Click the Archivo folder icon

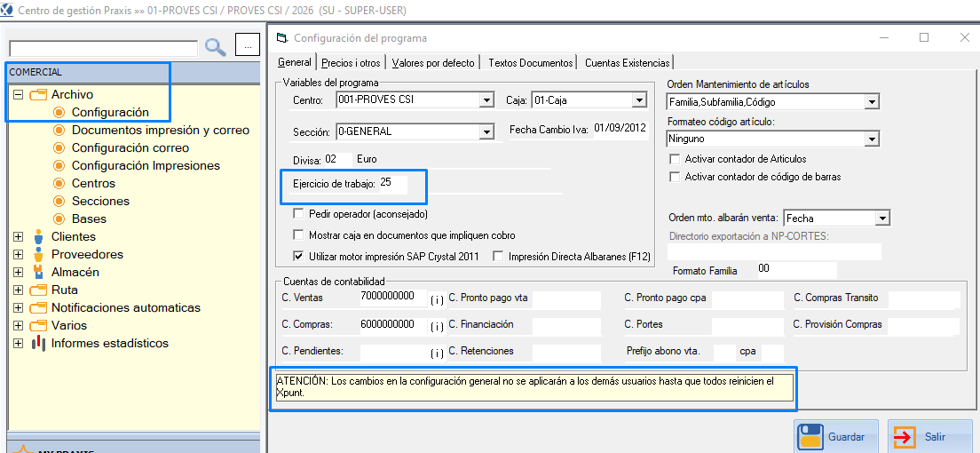38,94
